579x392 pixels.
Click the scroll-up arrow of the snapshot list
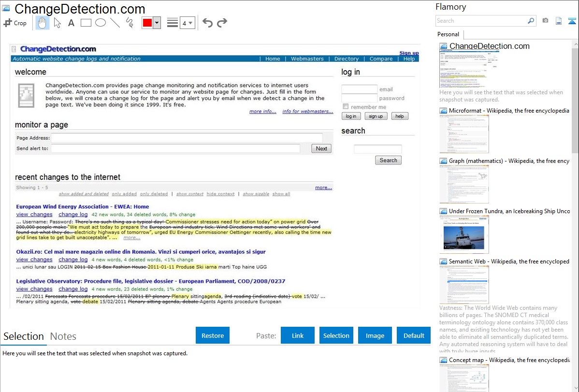pos(575,44)
